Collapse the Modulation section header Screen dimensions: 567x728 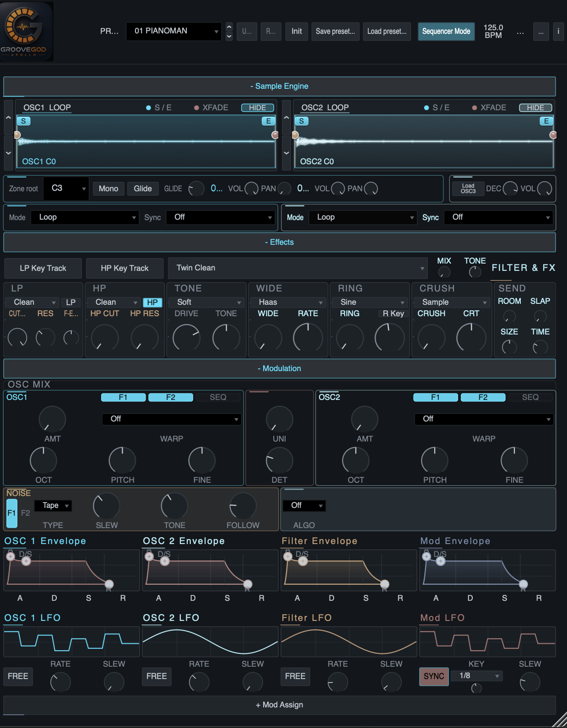280,369
